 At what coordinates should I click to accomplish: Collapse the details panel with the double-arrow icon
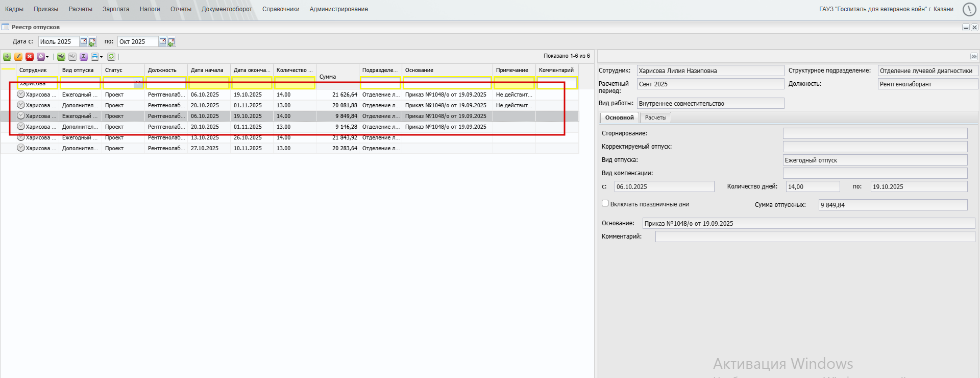tap(974, 57)
